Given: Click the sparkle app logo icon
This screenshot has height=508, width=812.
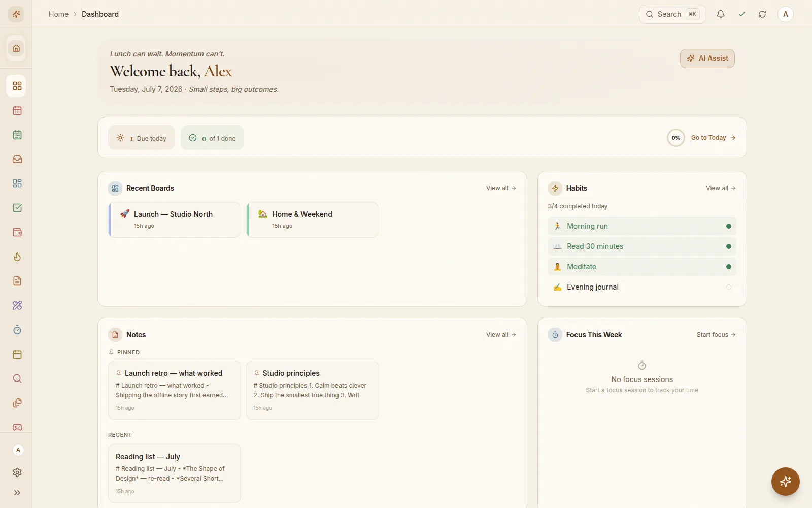Looking at the screenshot, I should pyautogui.click(x=16, y=14).
